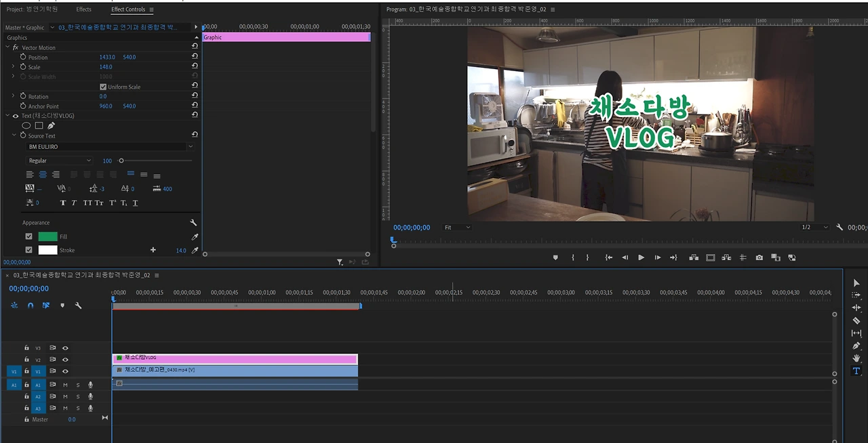Image resolution: width=868 pixels, height=443 pixels.
Task: Switch to the Effects tab
Action: [83, 9]
